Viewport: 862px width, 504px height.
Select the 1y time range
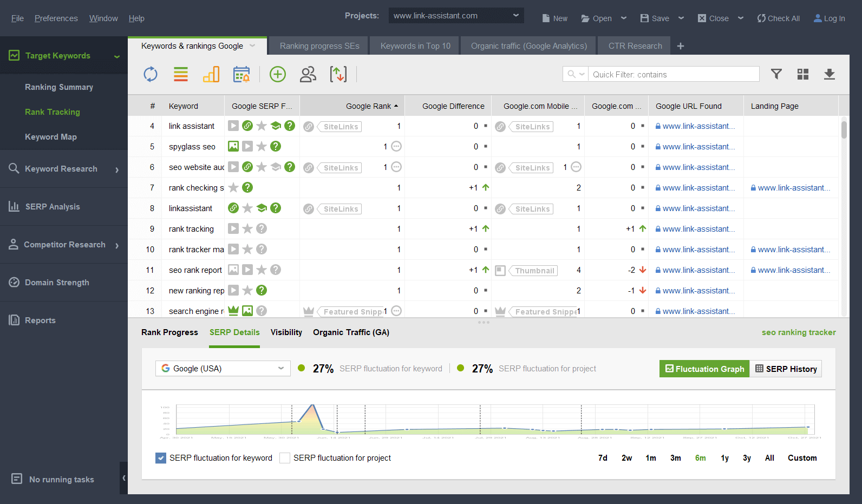coord(725,458)
